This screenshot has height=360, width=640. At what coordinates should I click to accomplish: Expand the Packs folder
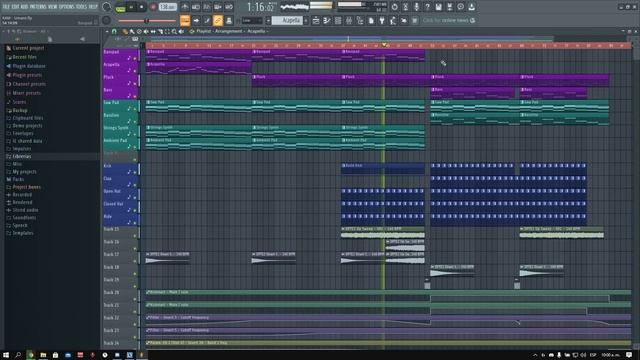[x=18, y=179]
